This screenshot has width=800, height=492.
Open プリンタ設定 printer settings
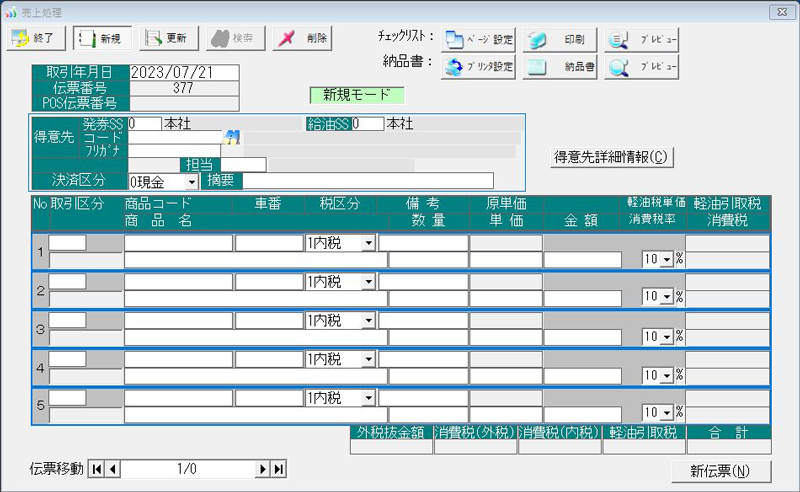(x=479, y=68)
